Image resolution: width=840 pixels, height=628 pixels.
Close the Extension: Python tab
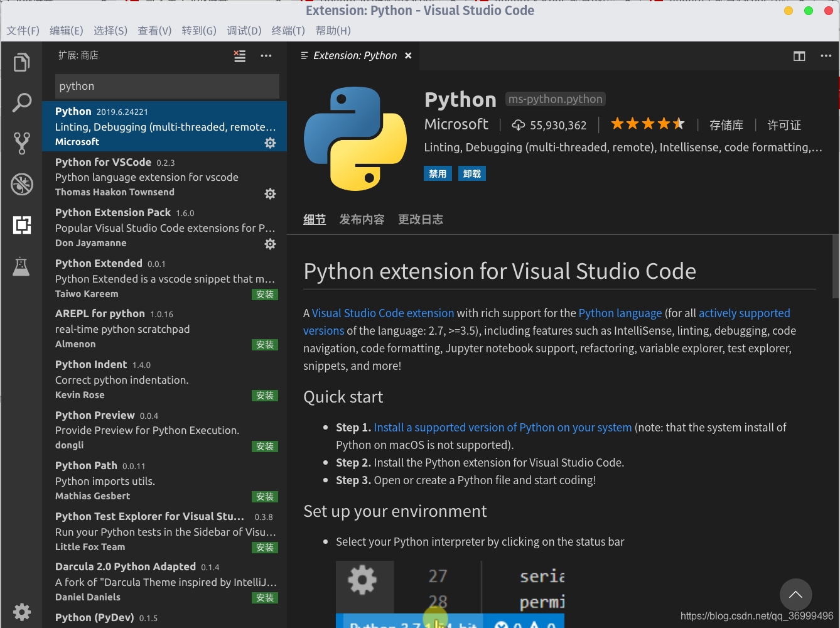pyautogui.click(x=408, y=56)
